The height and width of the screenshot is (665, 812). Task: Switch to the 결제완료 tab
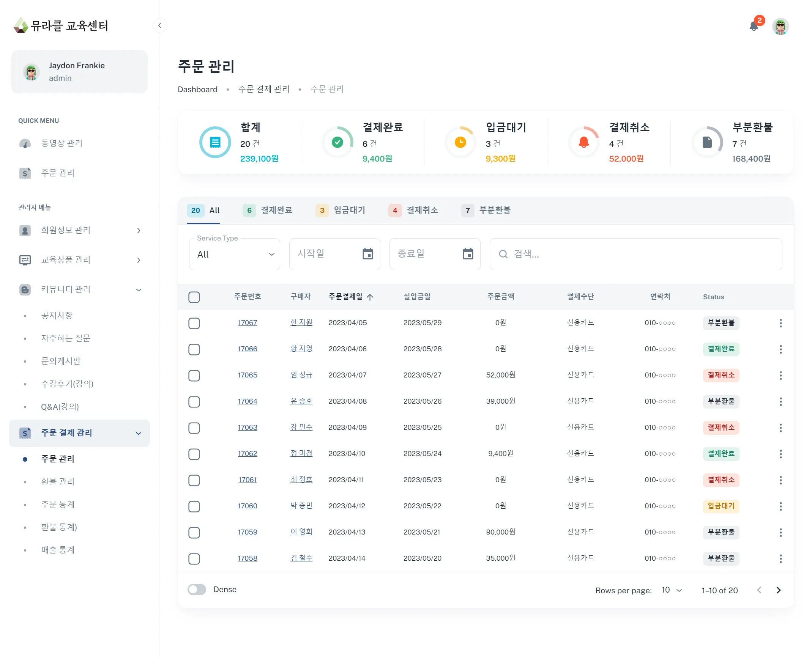tap(268, 210)
